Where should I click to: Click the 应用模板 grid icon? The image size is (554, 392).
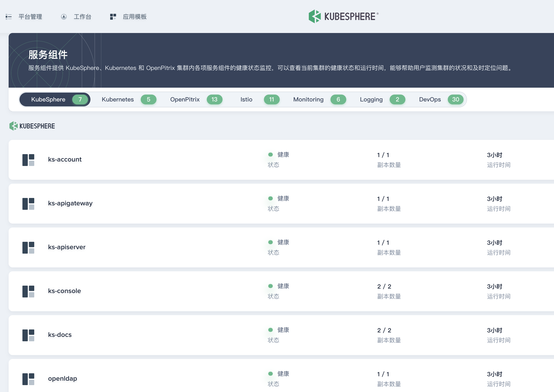point(113,17)
